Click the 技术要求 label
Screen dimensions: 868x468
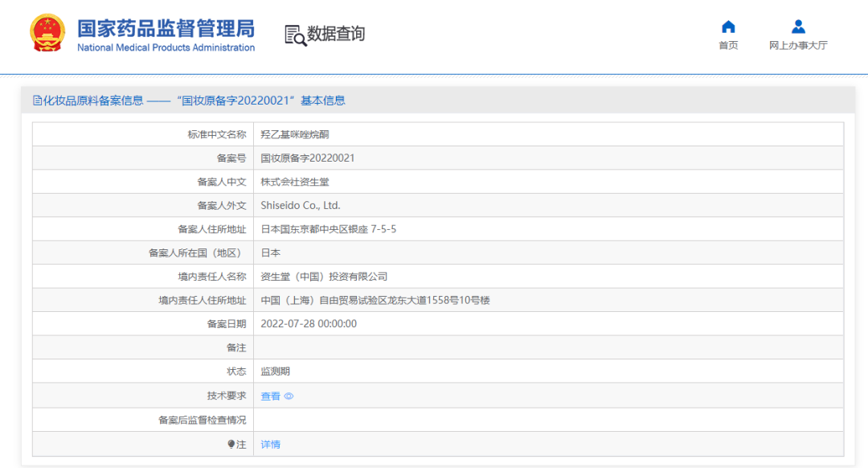tap(227, 396)
